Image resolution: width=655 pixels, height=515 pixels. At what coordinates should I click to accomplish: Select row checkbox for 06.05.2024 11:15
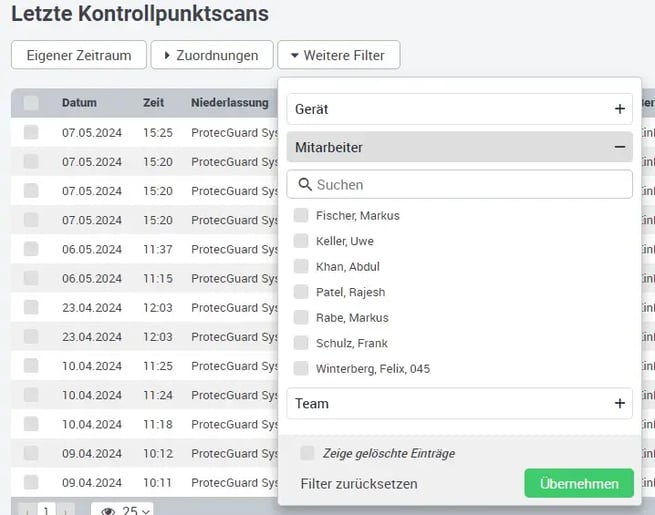[31, 278]
